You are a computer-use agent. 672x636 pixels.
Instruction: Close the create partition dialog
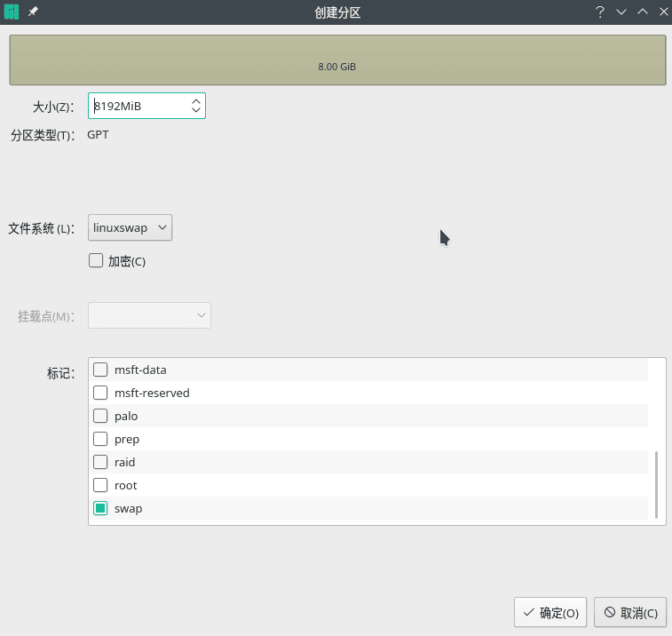point(663,12)
